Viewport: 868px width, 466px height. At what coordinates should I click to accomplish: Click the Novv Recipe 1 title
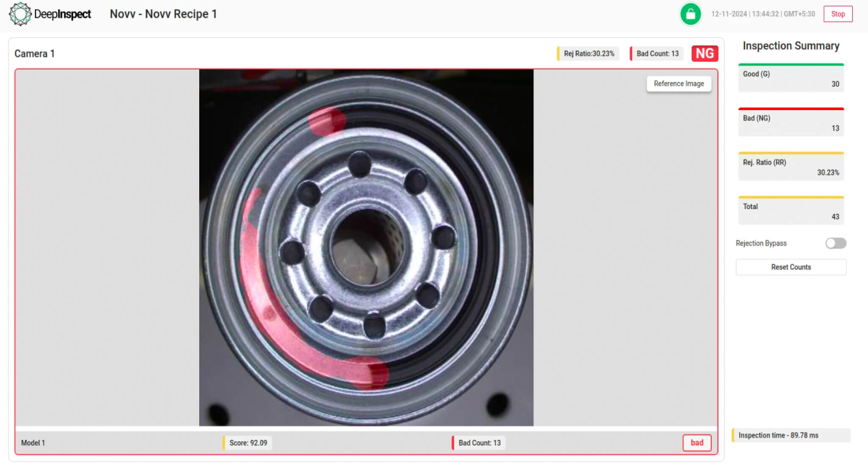click(163, 14)
